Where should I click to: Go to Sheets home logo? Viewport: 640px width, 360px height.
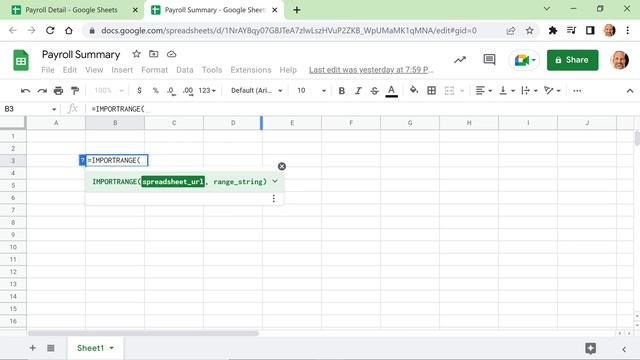click(21, 60)
